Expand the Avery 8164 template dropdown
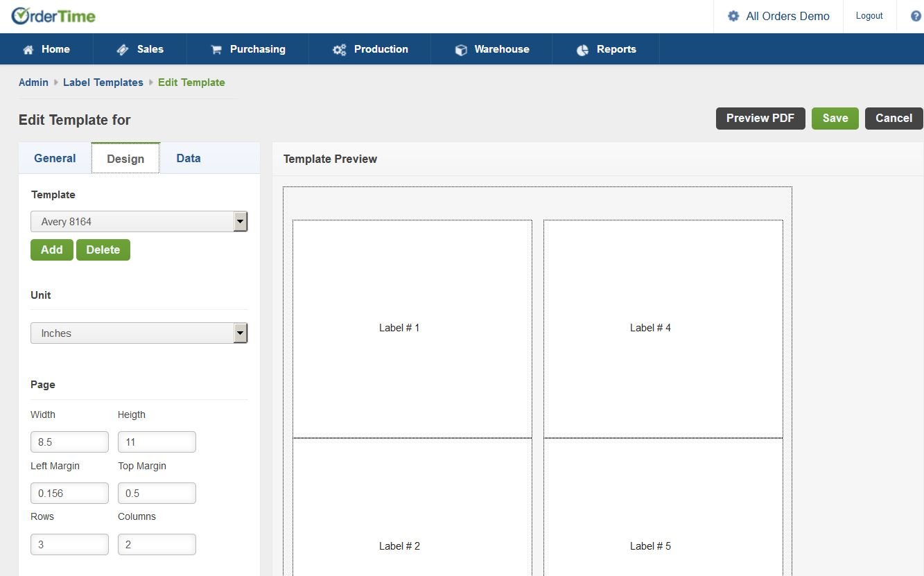 [x=240, y=222]
